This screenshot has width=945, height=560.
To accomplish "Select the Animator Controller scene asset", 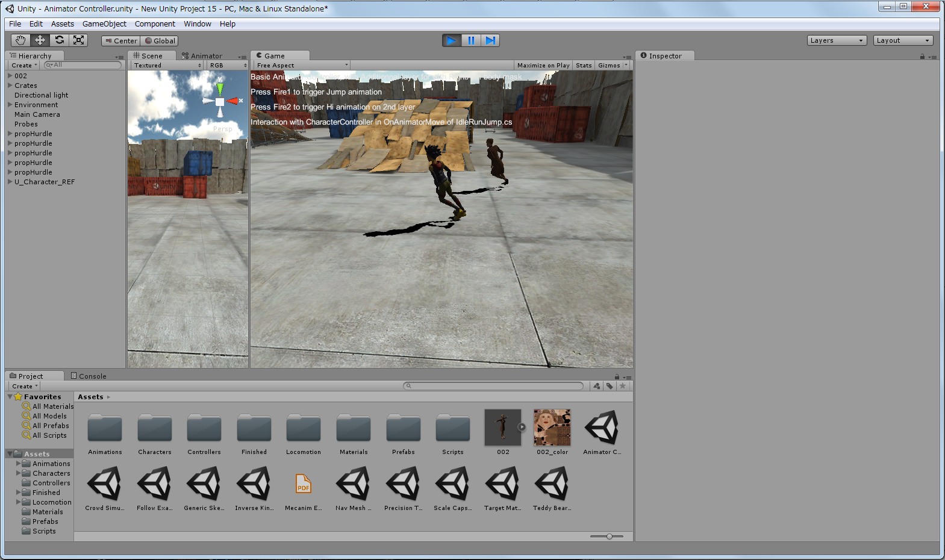I will 602,428.
